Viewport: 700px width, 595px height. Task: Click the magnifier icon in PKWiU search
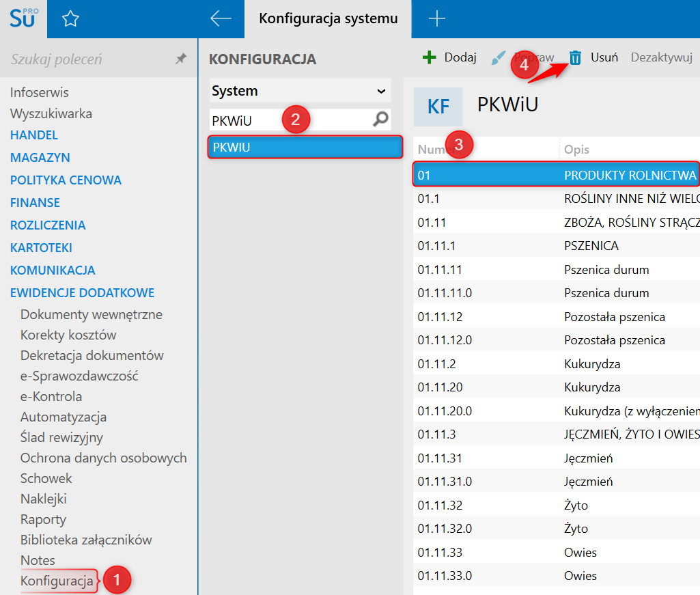pos(381,119)
